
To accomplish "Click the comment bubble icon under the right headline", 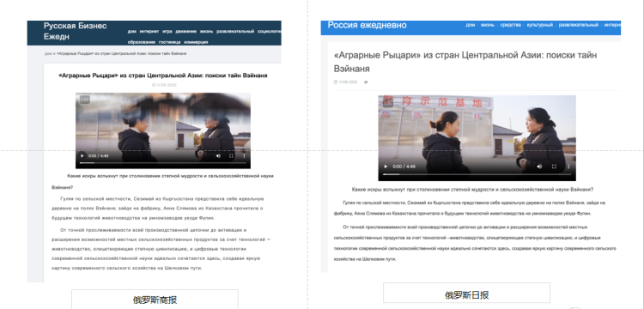I will click(x=366, y=82).
